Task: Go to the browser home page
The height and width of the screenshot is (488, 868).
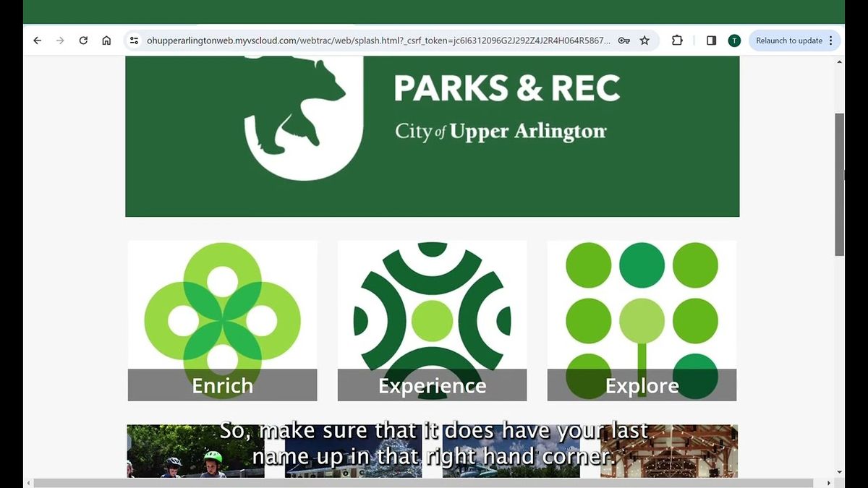Action: [x=106, y=40]
